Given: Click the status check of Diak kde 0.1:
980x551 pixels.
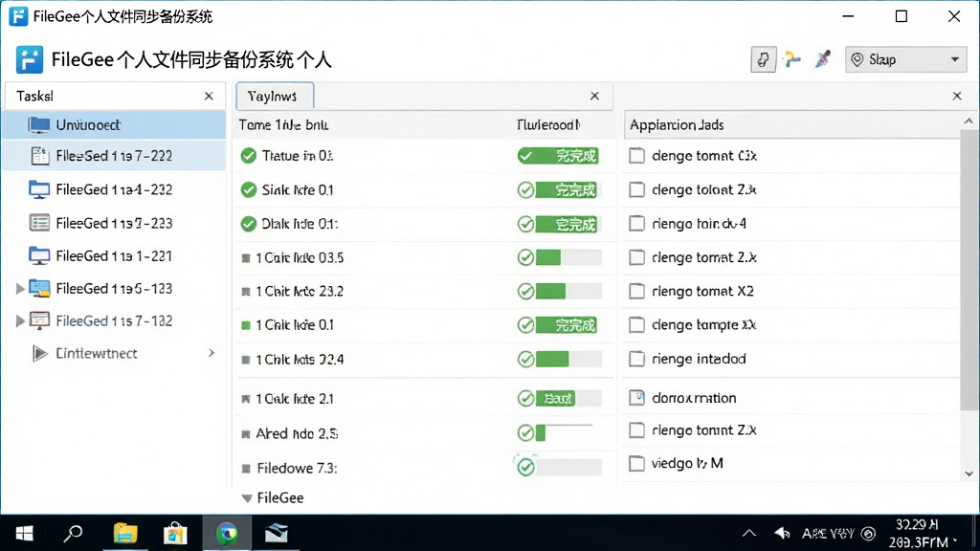Looking at the screenshot, I should (525, 224).
